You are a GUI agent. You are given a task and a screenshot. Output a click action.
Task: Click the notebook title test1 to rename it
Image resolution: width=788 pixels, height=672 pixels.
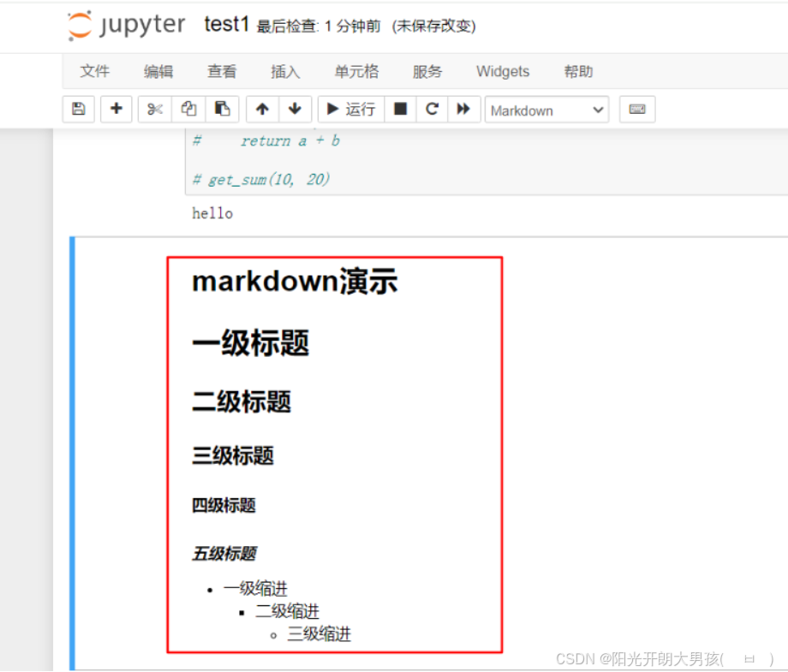click(x=225, y=25)
